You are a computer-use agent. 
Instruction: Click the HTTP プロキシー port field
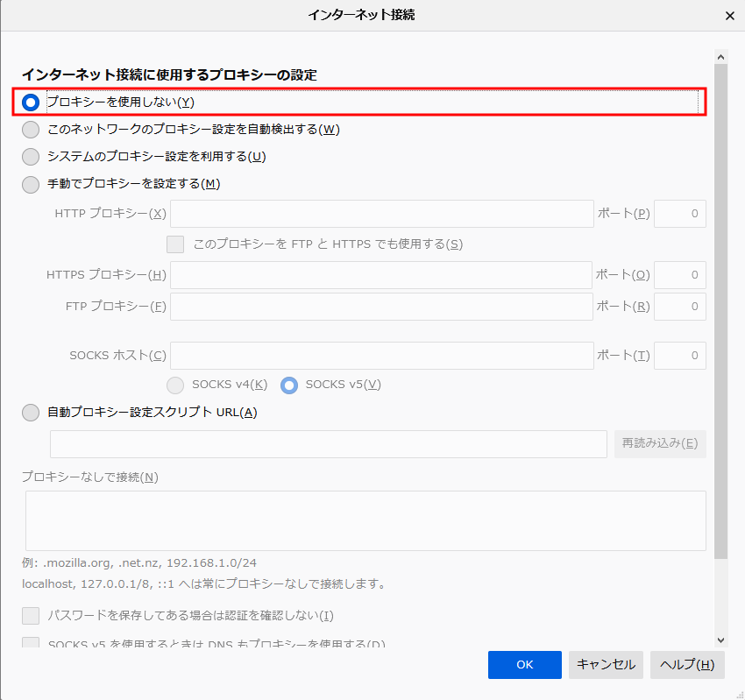point(680,214)
